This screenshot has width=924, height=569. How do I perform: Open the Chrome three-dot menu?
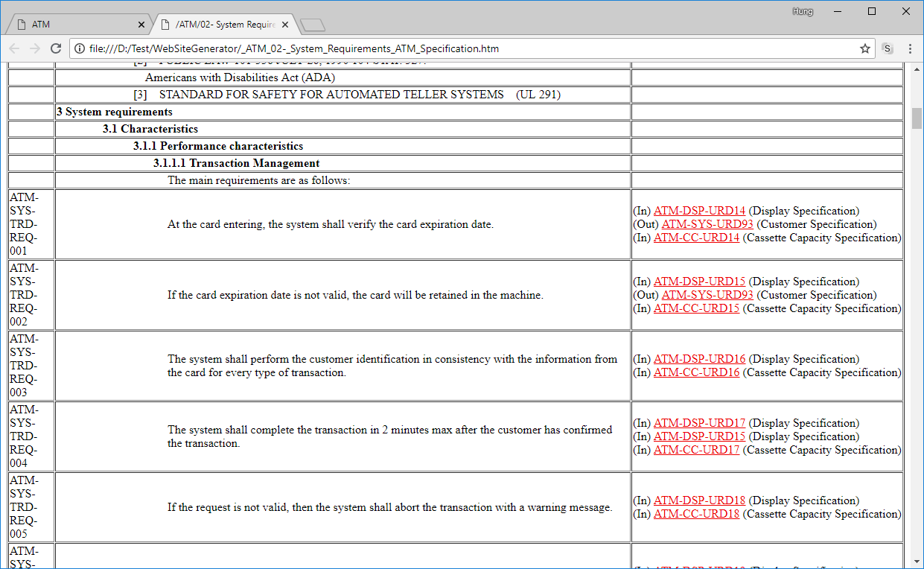[x=910, y=48]
